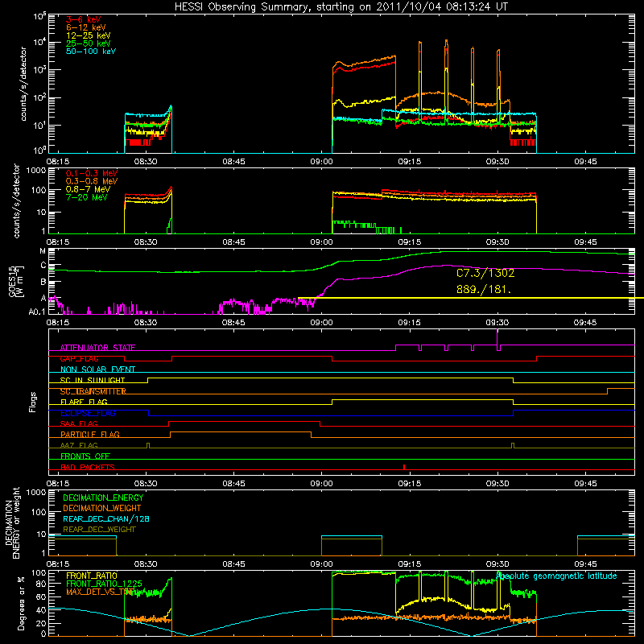The image size is (644, 644).
Task: Select the FLARE_FLAG label
Action: pyautogui.click(x=84, y=402)
